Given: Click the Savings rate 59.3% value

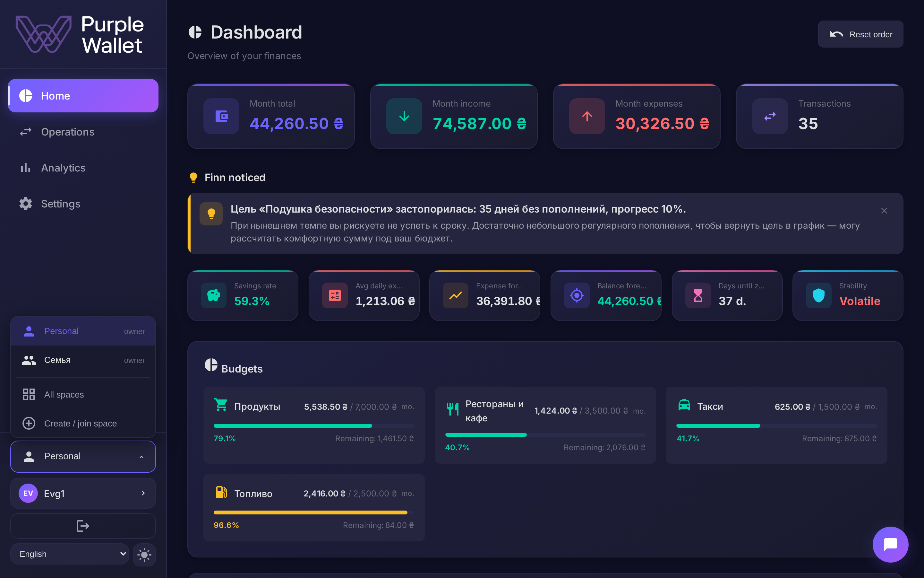Looking at the screenshot, I should click(252, 301).
